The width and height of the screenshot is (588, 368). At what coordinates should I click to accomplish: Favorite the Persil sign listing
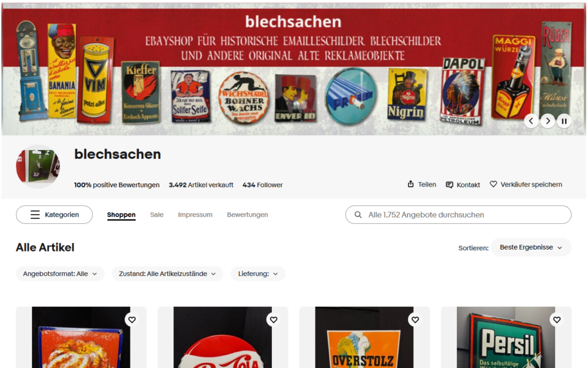coord(557,320)
